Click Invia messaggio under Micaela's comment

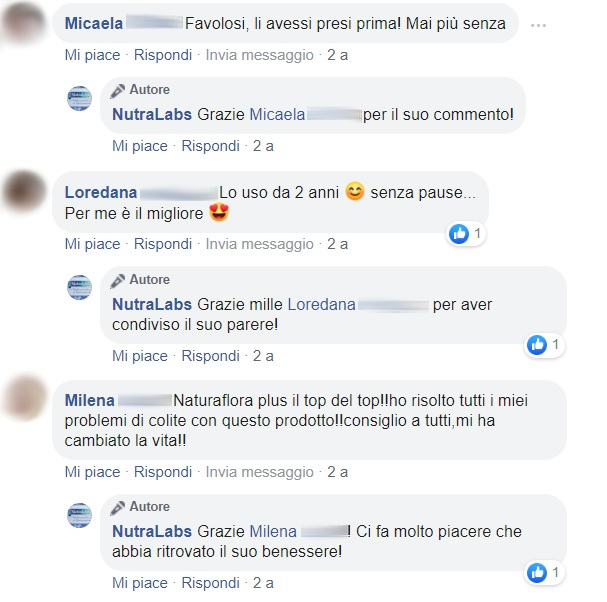[259, 55]
